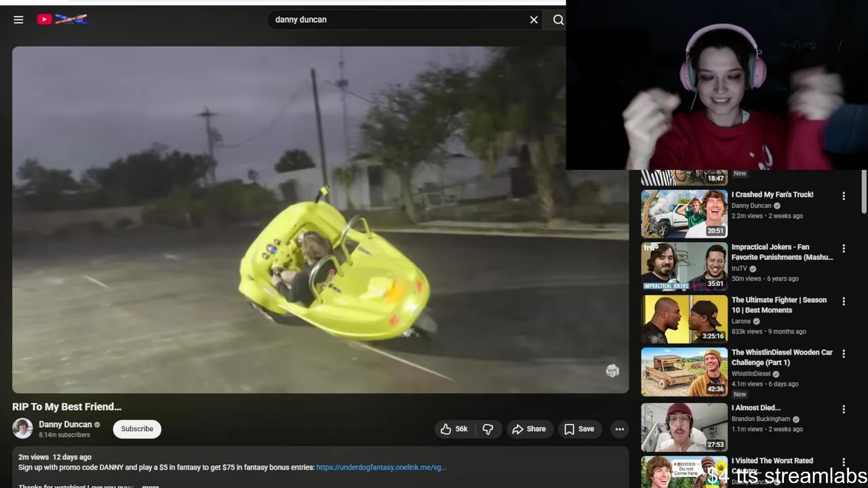Open options for 'The Ultimate Fighter' video
Viewport: 868px width, 488px height.
pyautogui.click(x=844, y=302)
